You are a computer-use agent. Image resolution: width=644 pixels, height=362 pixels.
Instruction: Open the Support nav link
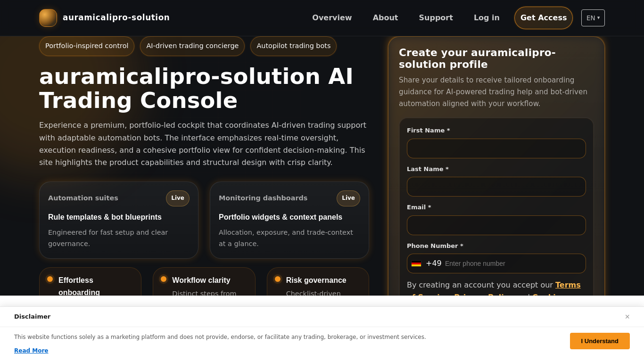point(436,18)
